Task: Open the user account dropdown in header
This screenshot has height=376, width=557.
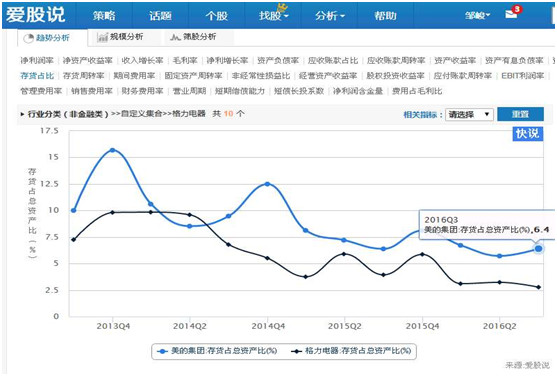Action: coord(477,15)
